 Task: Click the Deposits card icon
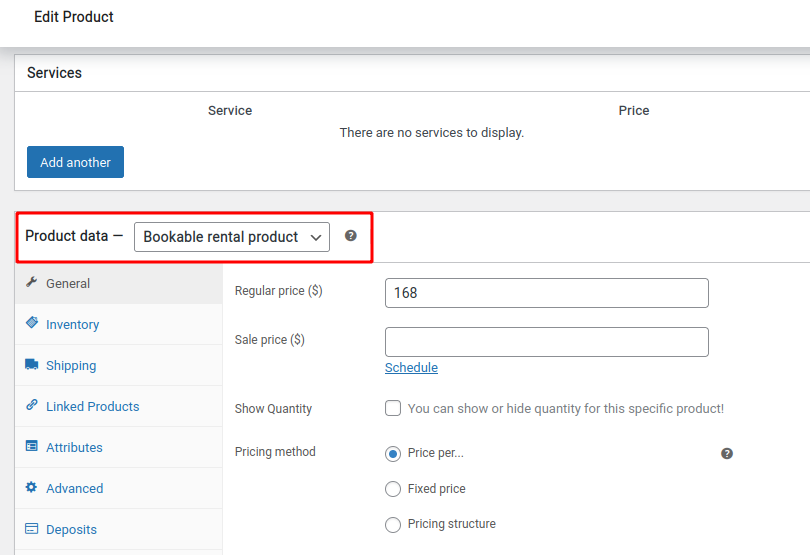coord(32,528)
